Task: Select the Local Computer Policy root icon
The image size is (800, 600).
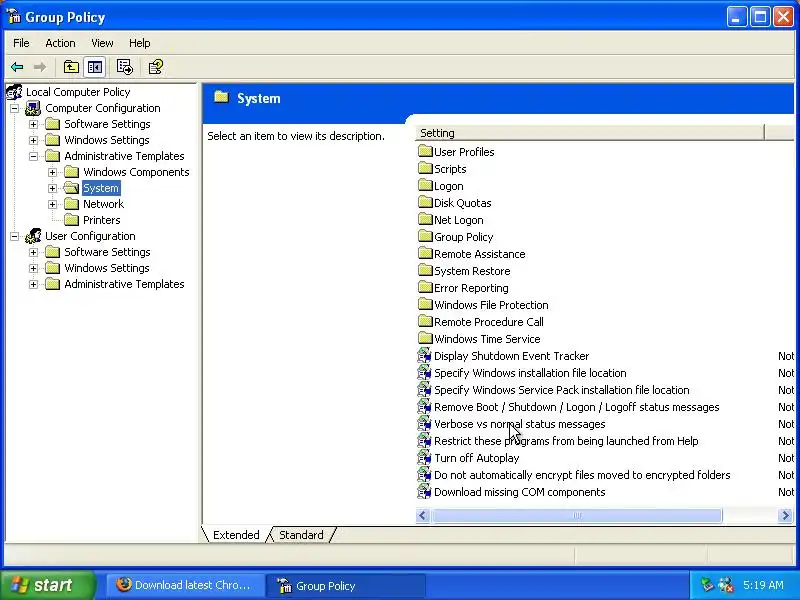Action: (x=14, y=92)
